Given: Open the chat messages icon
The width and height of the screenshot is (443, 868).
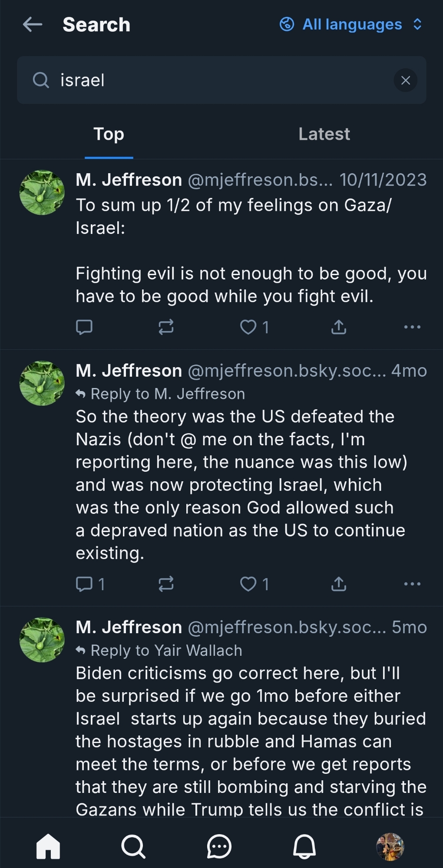Looking at the screenshot, I should coord(219,846).
